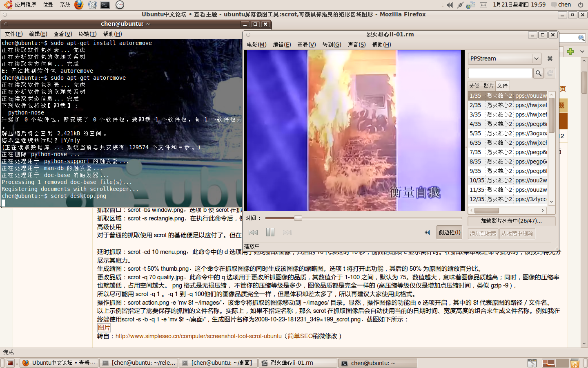Open the Firefox tab list dropdown arrow

[582, 52]
